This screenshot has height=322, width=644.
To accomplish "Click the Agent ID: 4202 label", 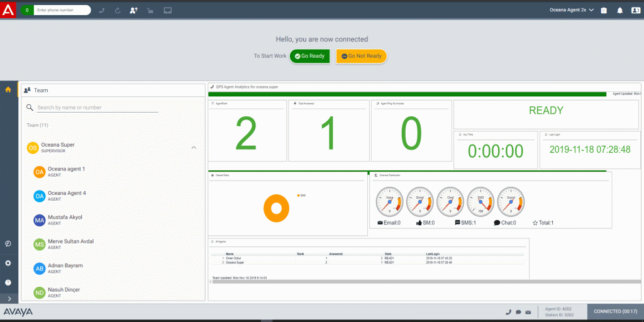I will point(558,309).
